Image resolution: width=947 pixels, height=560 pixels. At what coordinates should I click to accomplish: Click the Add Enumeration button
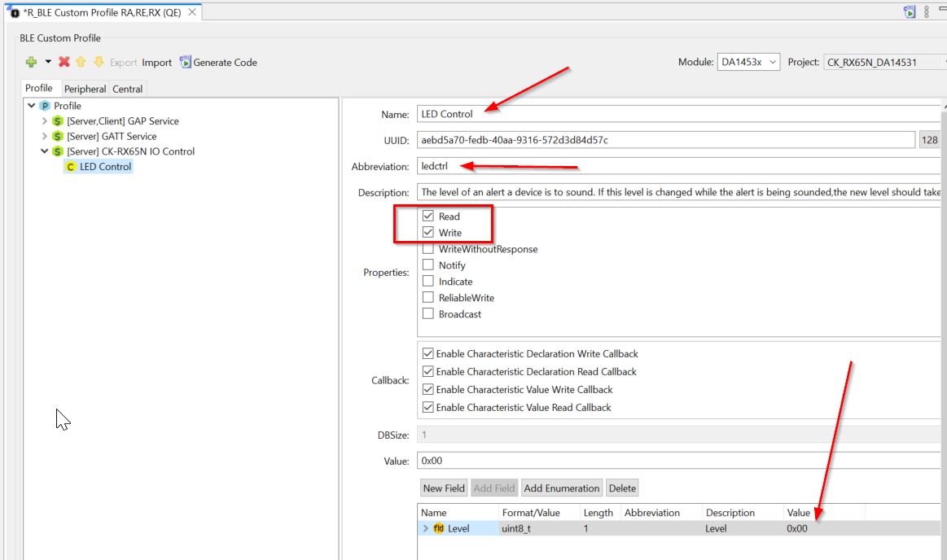562,488
